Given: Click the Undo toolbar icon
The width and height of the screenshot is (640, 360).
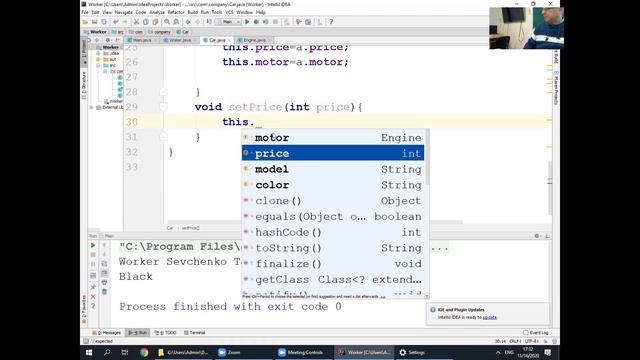Looking at the screenshot, I should click(x=116, y=22).
